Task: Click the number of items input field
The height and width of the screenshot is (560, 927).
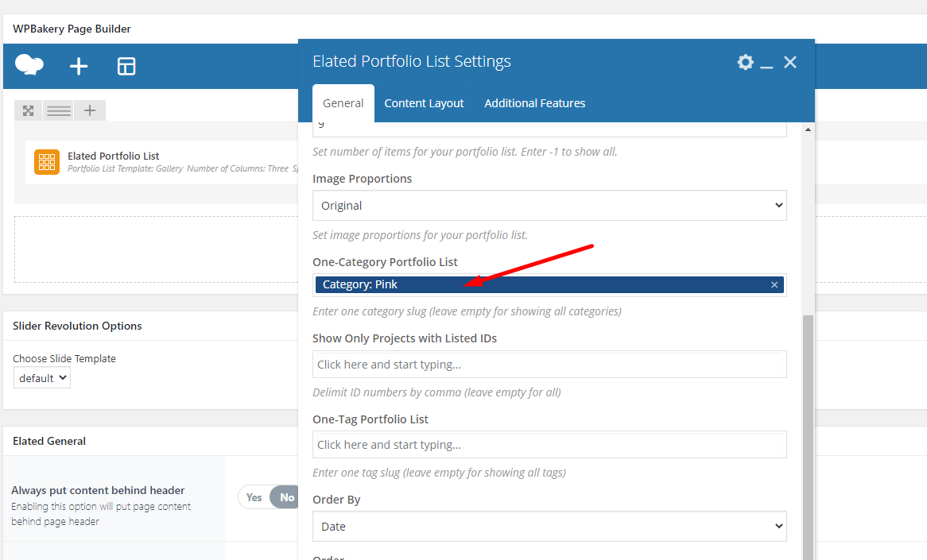Action: [549, 129]
